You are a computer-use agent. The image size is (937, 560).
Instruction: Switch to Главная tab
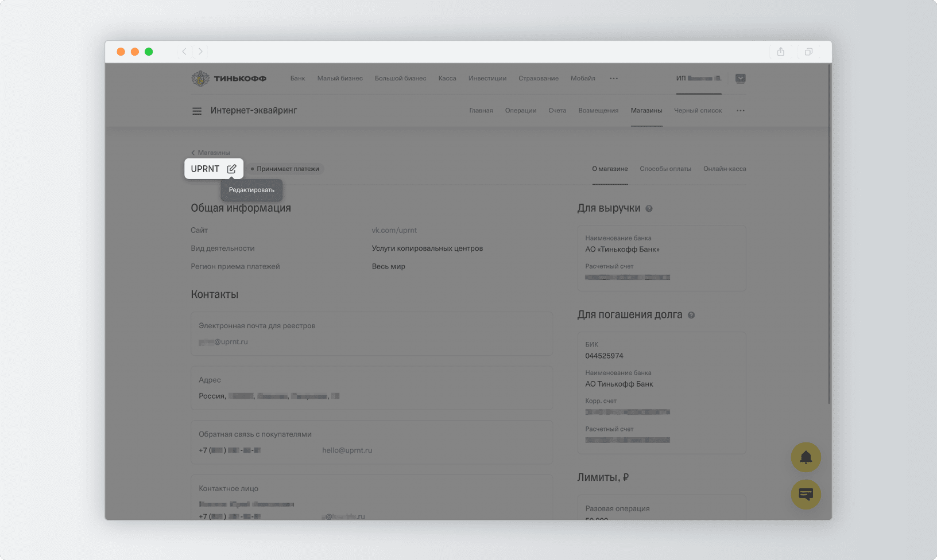481,111
